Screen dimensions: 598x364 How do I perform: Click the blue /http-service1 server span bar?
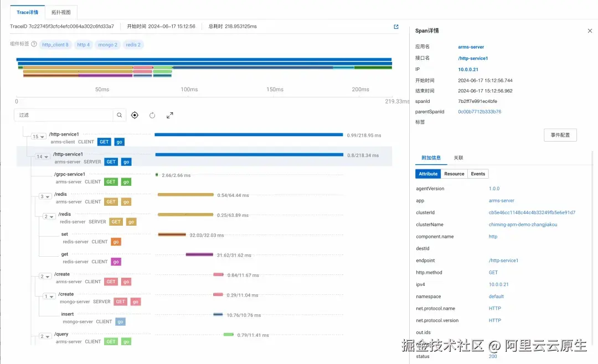[x=249, y=154]
